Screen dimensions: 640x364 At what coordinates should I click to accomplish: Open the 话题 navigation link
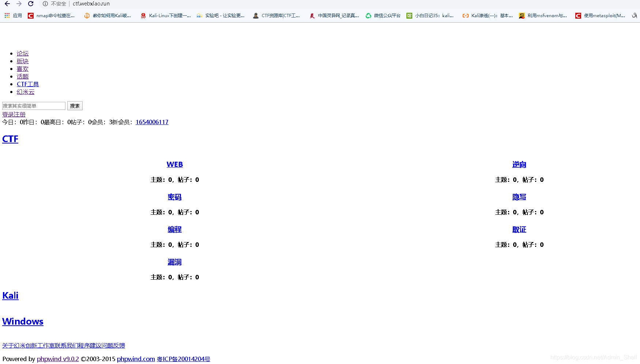pos(23,77)
